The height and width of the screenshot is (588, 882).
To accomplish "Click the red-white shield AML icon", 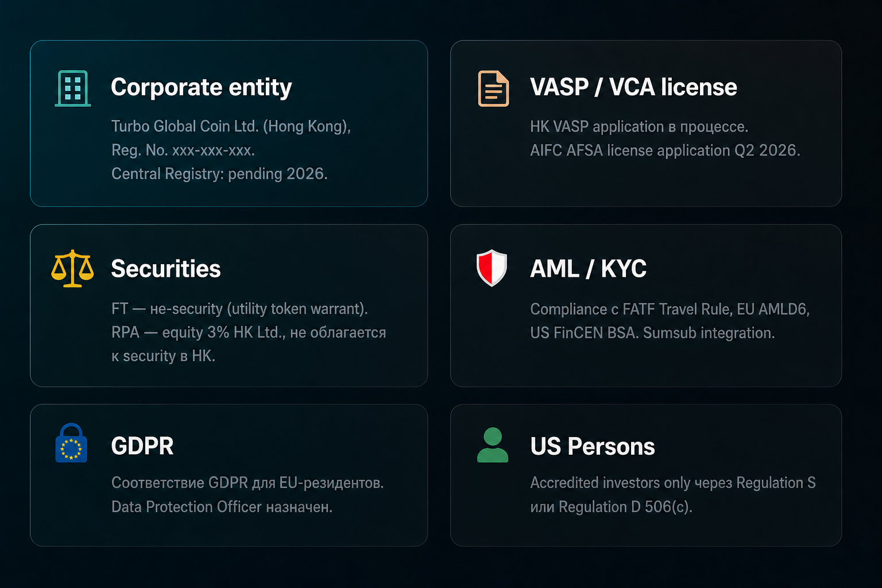I will (492, 268).
